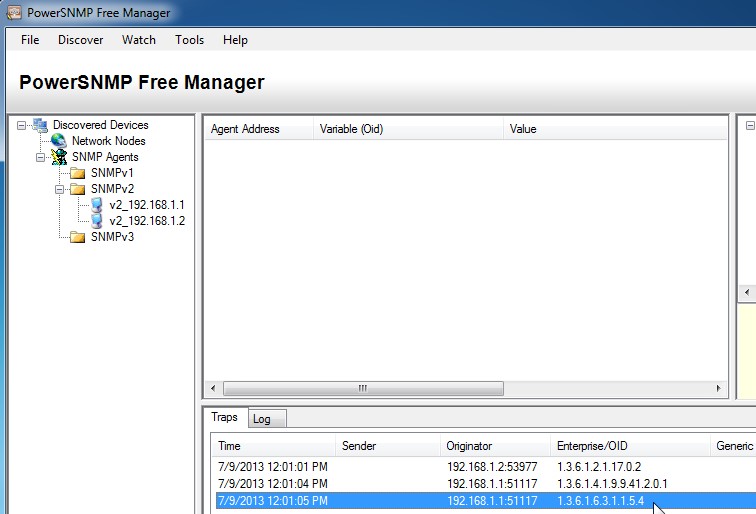The width and height of the screenshot is (756, 514).
Task: Collapse the Discovered Devices tree node
Action: (21, 125)
